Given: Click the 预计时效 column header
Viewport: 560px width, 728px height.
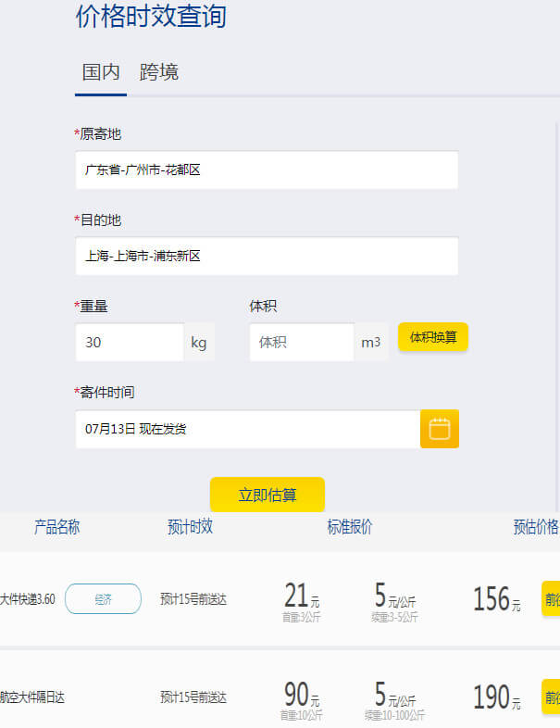Looking at the screenshot, I should (x=190, y=527).
